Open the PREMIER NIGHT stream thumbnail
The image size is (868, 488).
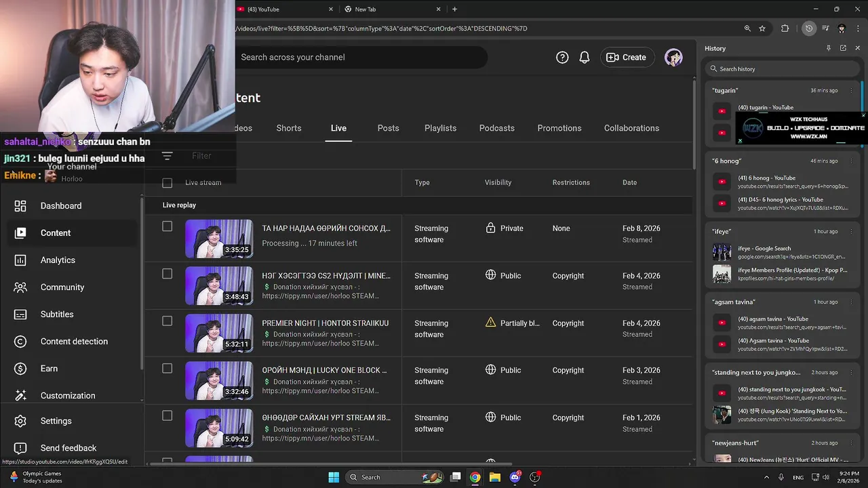219,333
